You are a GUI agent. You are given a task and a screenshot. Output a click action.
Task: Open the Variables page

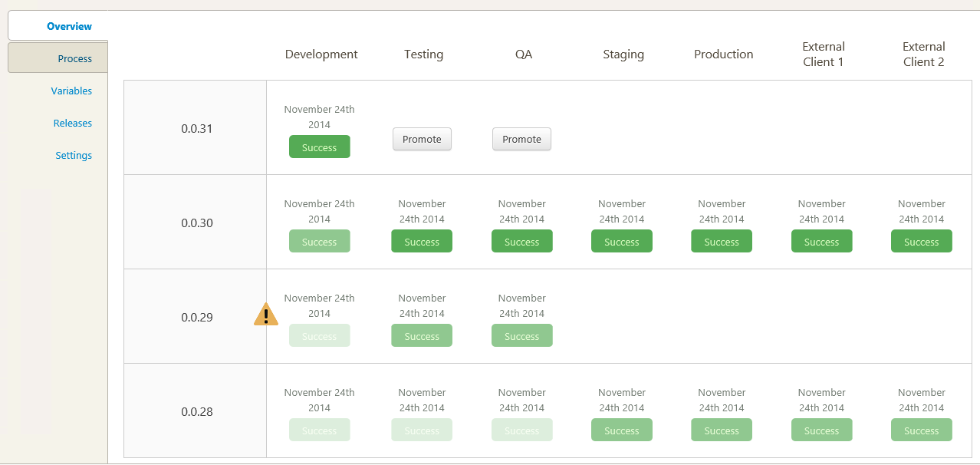coord(71,91)
